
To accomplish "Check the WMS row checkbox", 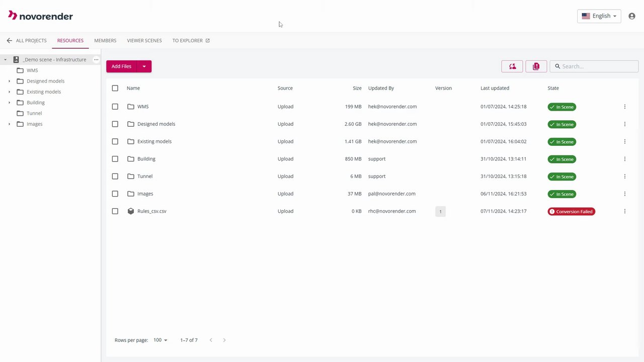I will 115,107.
